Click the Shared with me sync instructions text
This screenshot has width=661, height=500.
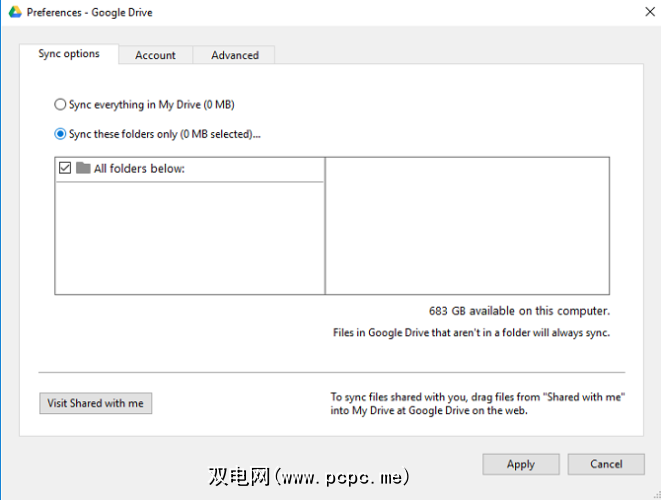(x=478, y=404)
